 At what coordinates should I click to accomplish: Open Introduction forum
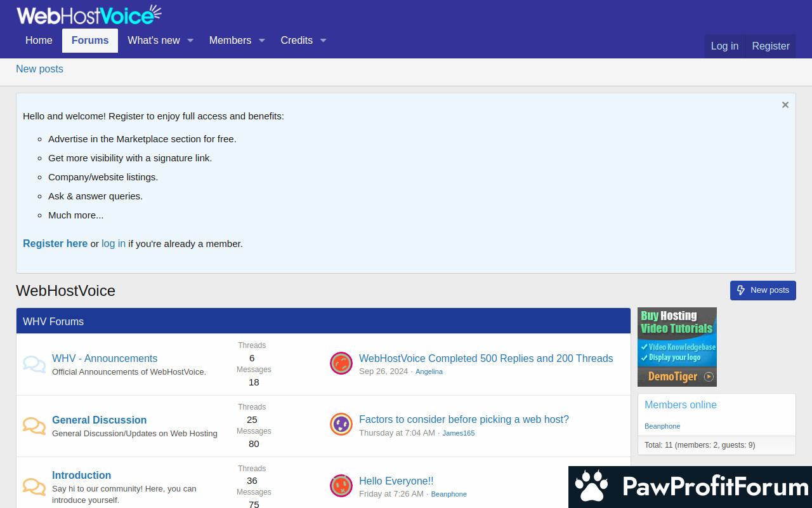[x=81, y=475]
